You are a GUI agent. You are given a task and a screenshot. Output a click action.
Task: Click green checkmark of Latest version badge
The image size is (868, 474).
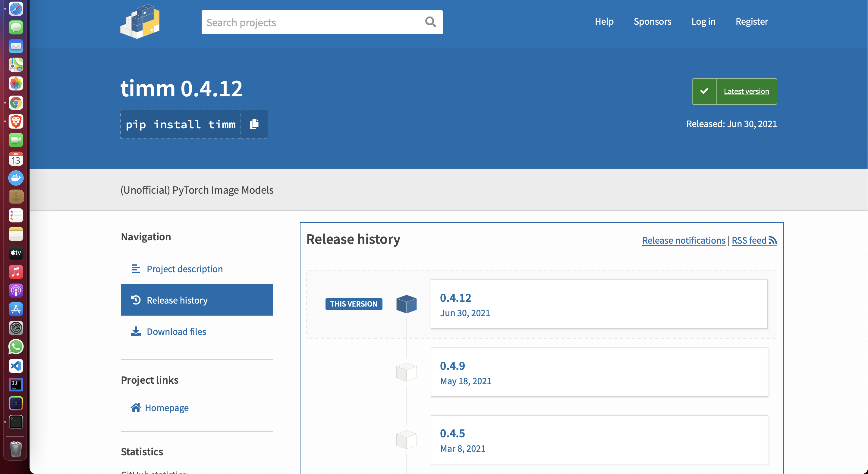(704, 91)
